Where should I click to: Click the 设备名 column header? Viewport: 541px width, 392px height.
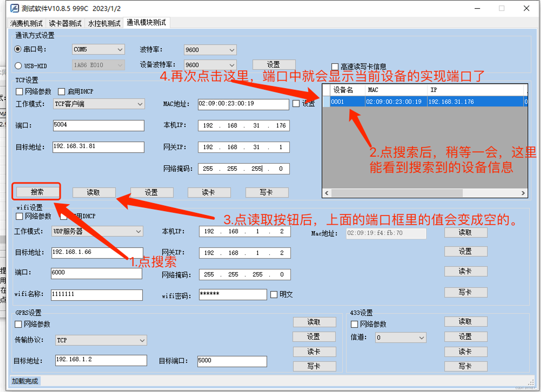coord(347,90)
